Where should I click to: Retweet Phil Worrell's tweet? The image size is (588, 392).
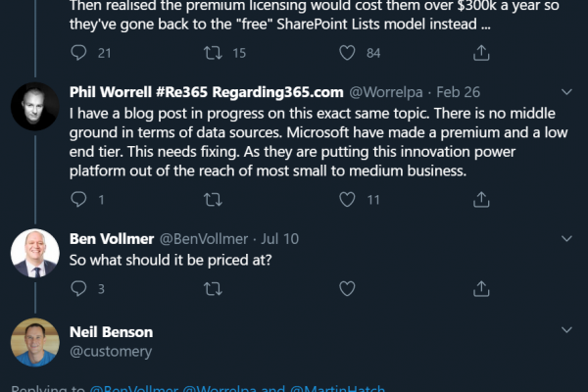(213, 199)
